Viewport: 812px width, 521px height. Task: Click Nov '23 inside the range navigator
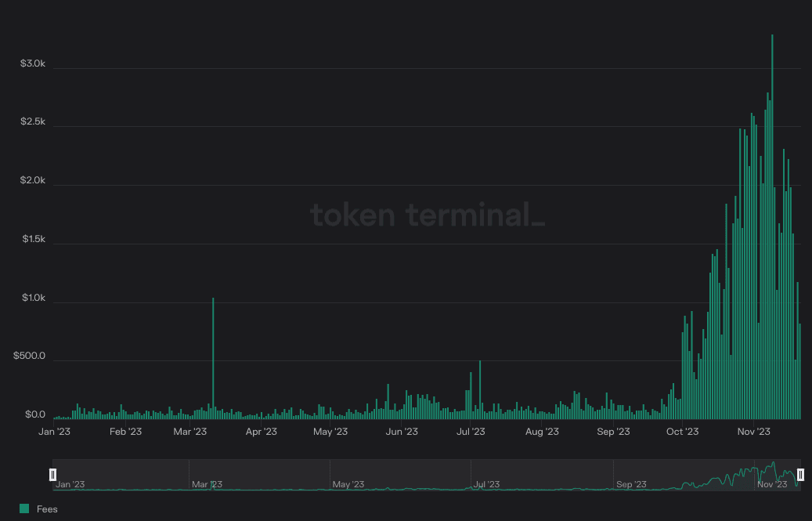click(772, 484)
